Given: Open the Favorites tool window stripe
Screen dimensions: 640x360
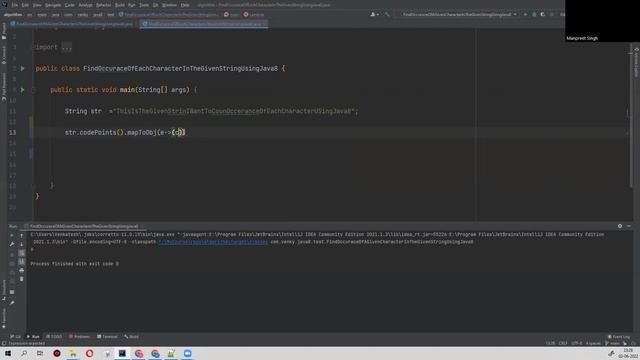Looking at the screenshot, I should click(x=4, y=318).
